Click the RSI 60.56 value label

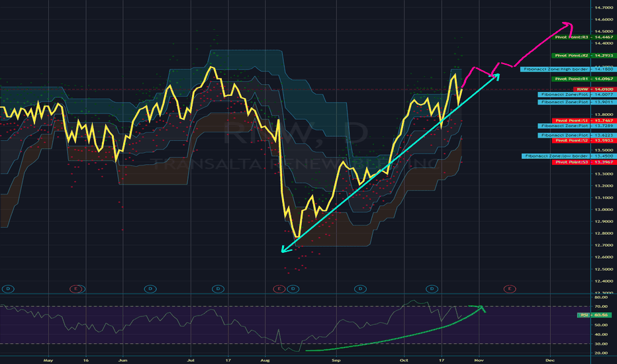coord(594,315)
